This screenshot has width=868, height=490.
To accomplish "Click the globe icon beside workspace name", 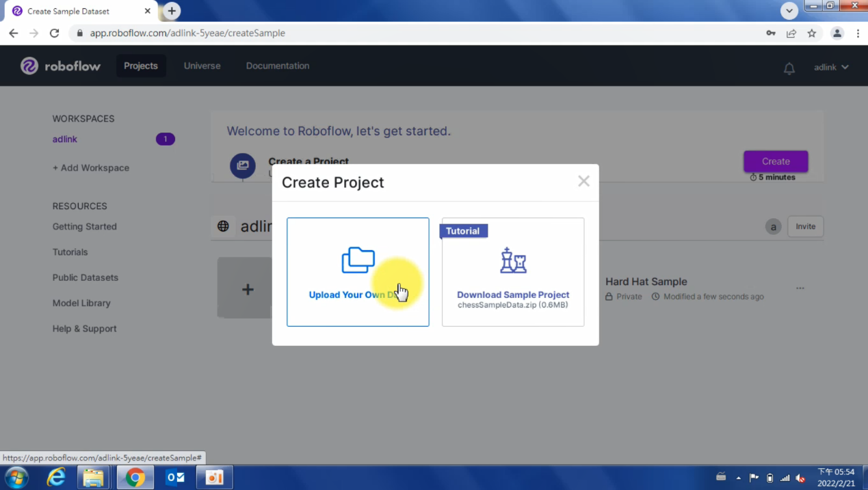I will [223, 226].
